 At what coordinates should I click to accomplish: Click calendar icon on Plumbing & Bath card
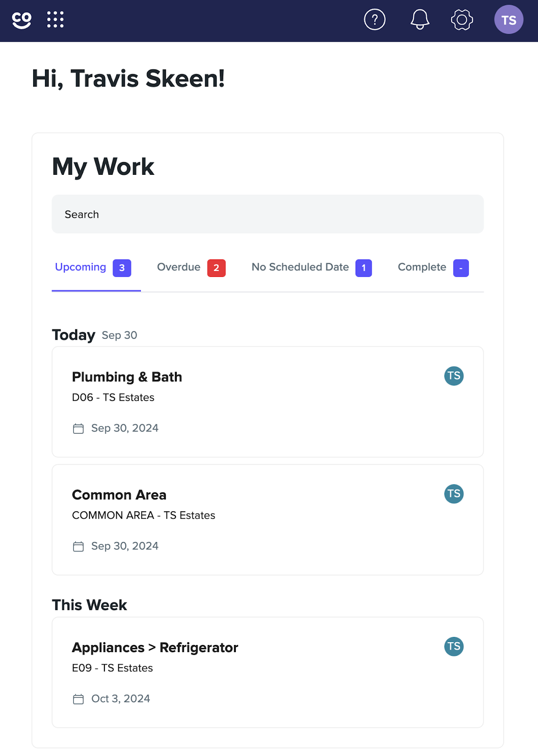pyautogui.click(x=78, y=429)
